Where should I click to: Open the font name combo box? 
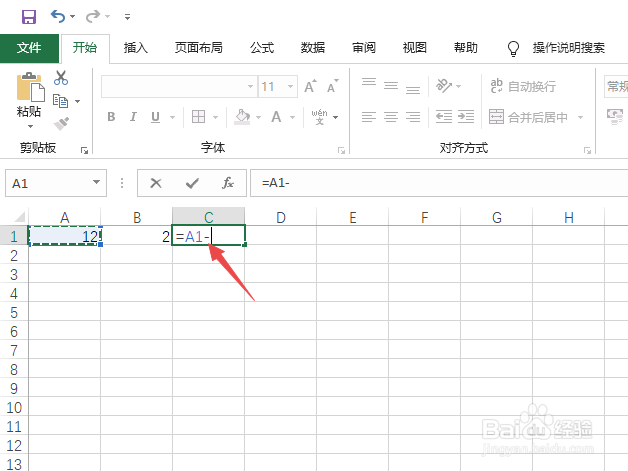tap(178, 87)
